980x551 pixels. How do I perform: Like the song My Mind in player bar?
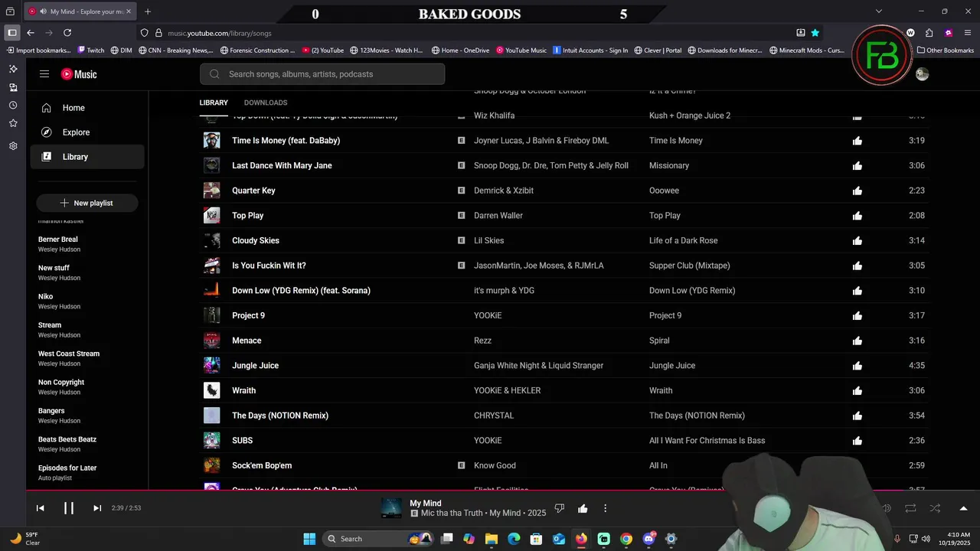click(x=583, y=508)
